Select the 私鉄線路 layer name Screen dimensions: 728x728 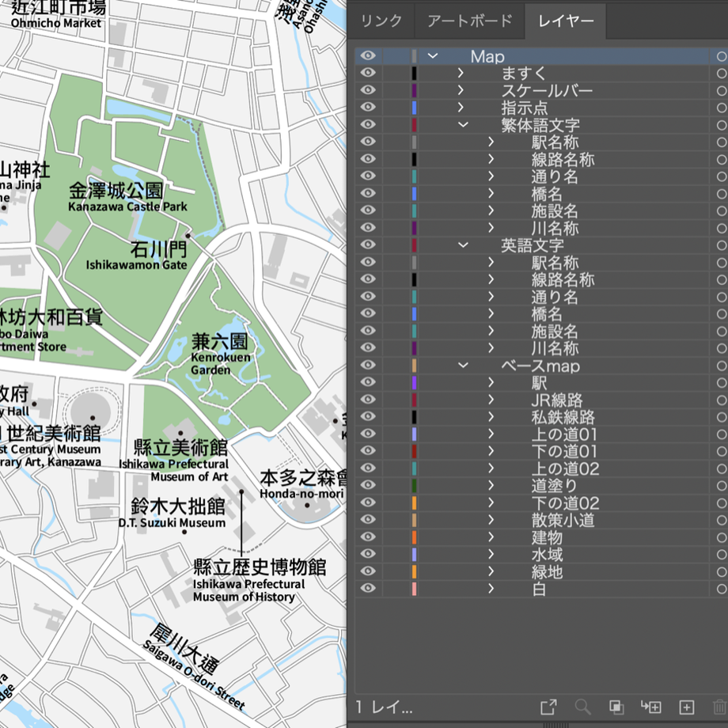pos(563,417)
